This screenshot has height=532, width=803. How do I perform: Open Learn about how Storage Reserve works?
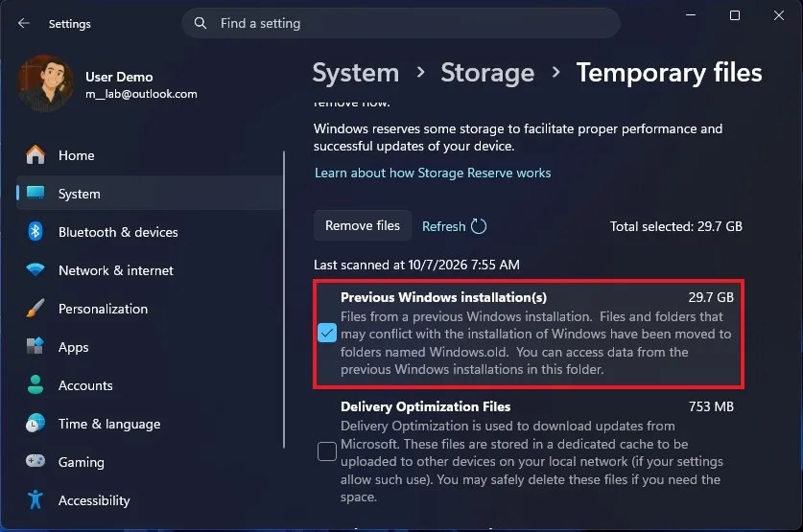433,173
